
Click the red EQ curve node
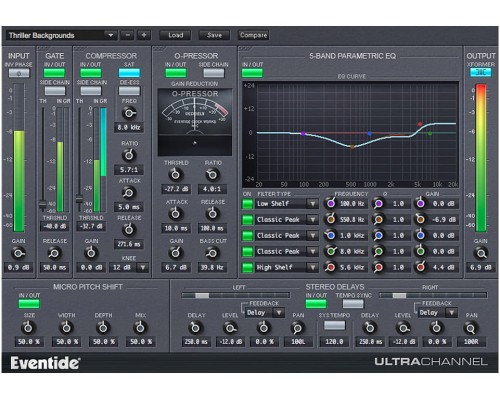(x=420, y=124)
